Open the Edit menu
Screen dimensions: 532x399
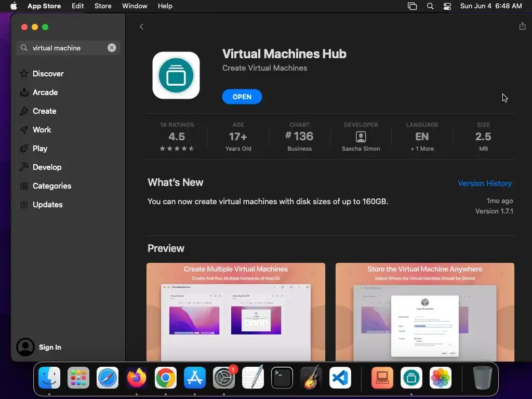point(78,6)
